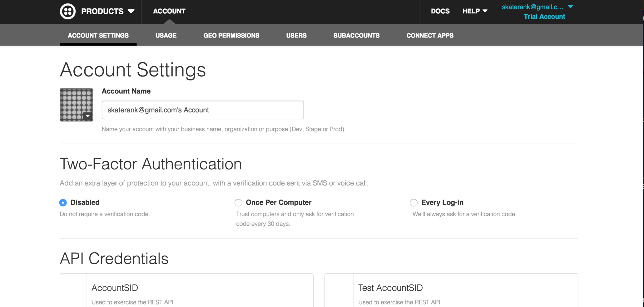This screenshot has height=307, width=644.
Task: Open the Geo Permissions tab
Action: [x=231, y=36]
